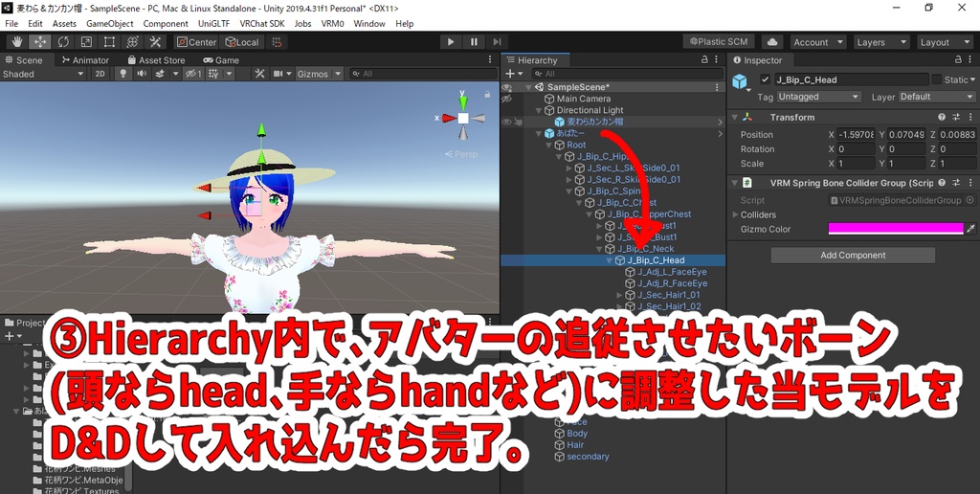This screenshot has width=980, height=494.
Task: Switch to the Asset Store tab
Action: [x=156, y=60]
